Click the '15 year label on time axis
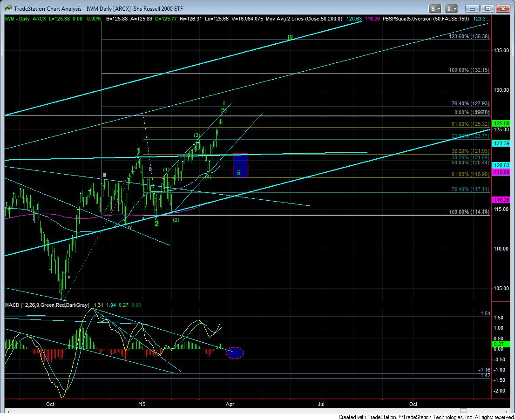Image resolution: width=515 pixels, height=420 pixels. [142, 404]
